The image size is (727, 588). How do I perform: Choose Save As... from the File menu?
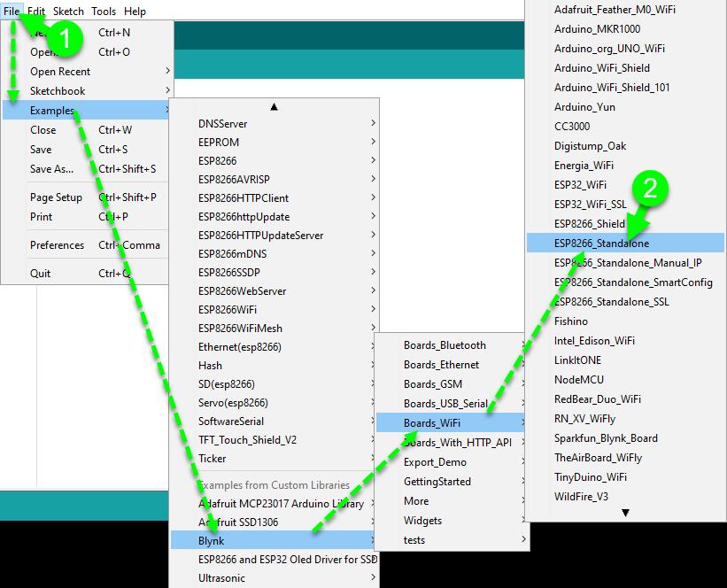pyautogui.click(x=86, y=169)
